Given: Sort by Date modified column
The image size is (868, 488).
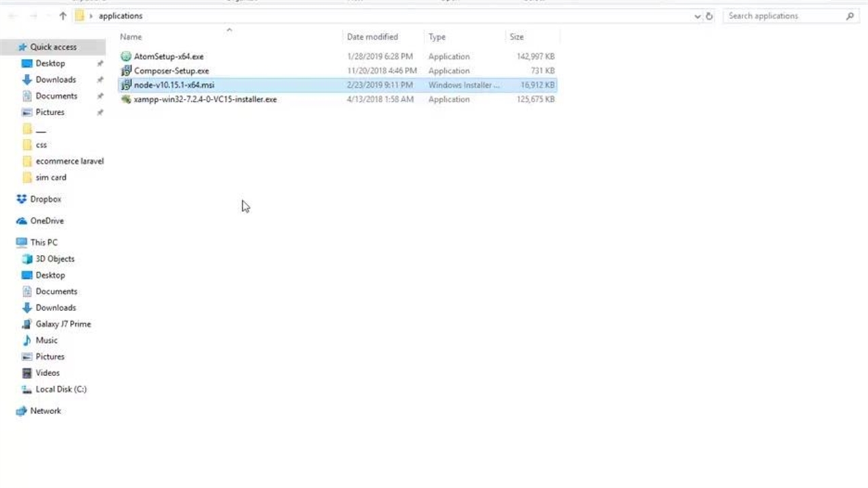Looking at the screenshot, I should [372, 37].
